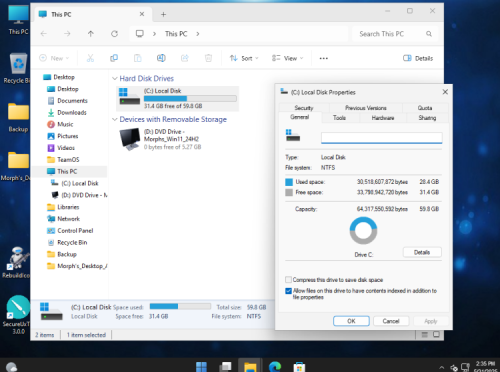Screen dimensions: 500x372
Task: Open Task View on taskbar
Action: click(x=226, y=367)
